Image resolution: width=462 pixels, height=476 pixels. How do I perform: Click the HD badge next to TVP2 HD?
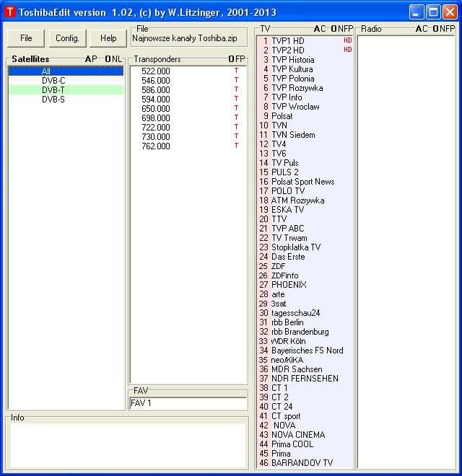348,50
